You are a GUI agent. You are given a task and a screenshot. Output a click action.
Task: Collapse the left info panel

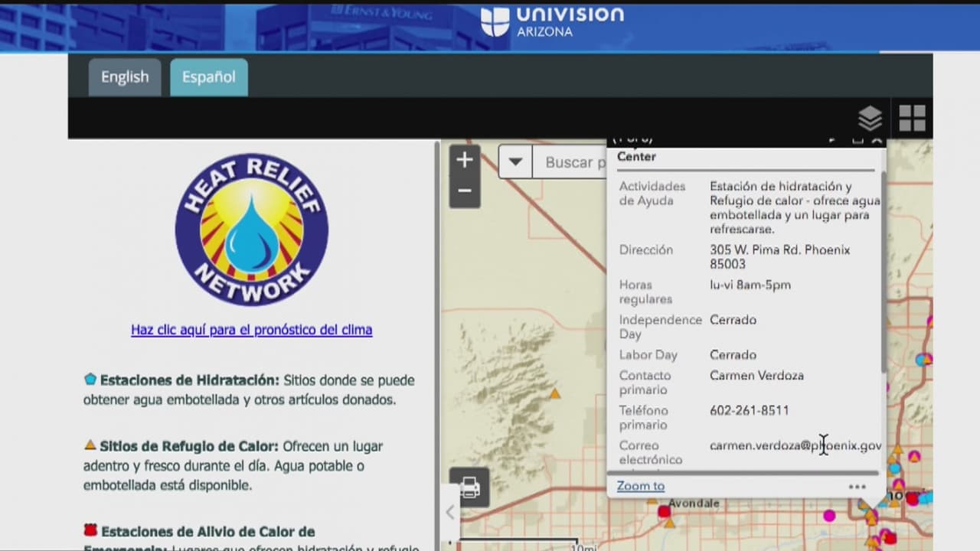[x=450, y=512]
